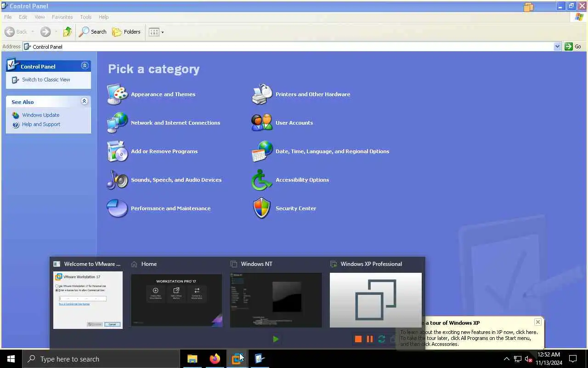
Task: Show hidden system tray icons
Action: click(507, 359)
